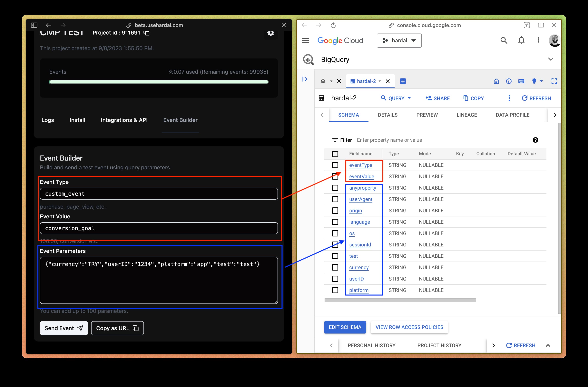Open BigQuery studio home icon on right
This screenshot has width=588, height=387.
(x=496, y=81)
